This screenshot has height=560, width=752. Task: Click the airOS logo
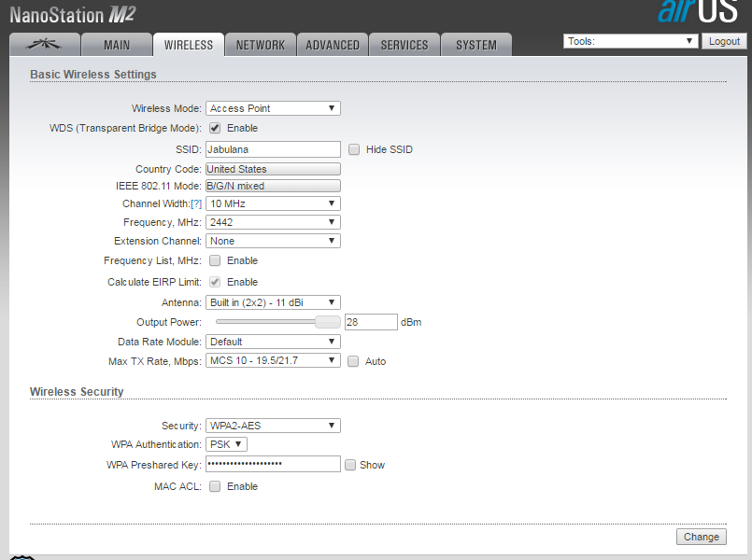tap(698, 11)
